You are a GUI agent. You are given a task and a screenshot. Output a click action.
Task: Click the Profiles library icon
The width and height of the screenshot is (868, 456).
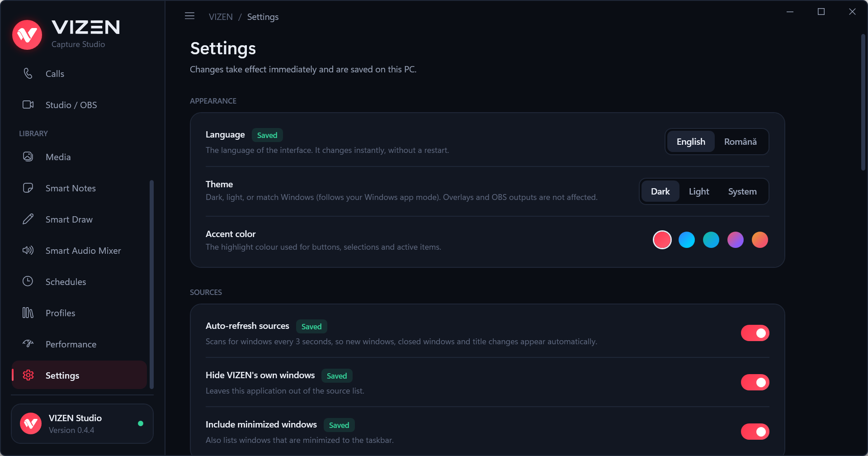(28, 313)
